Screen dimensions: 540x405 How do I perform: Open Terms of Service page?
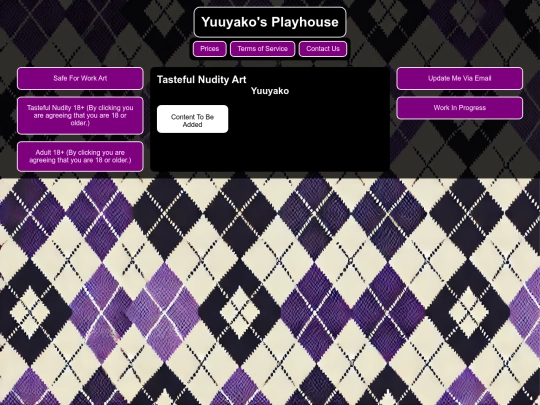pyautogui.click(x=262, y=49)
